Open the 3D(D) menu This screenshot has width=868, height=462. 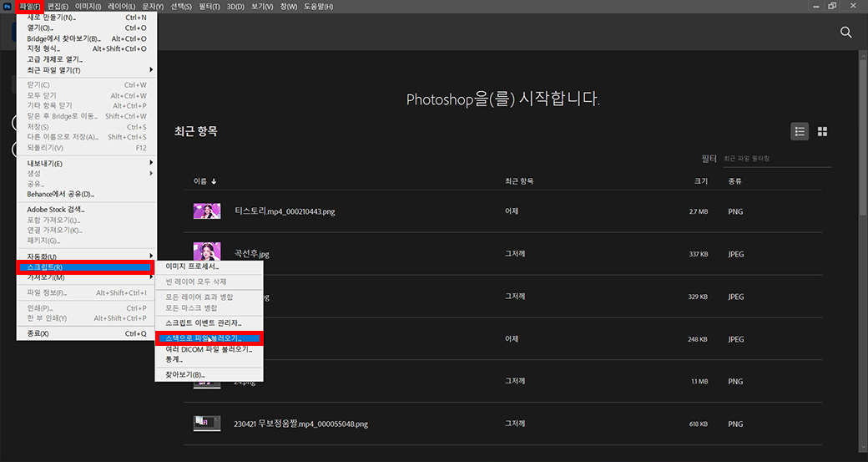[235, 7]
